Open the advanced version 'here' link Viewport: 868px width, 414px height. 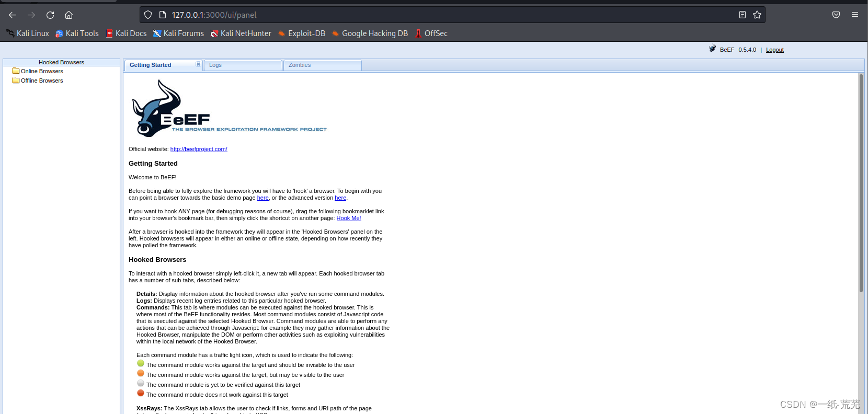click(340, 198)
